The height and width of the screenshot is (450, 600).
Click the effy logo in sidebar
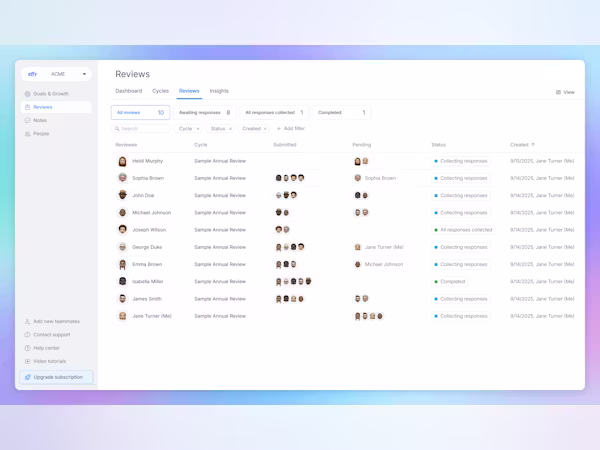33,74
